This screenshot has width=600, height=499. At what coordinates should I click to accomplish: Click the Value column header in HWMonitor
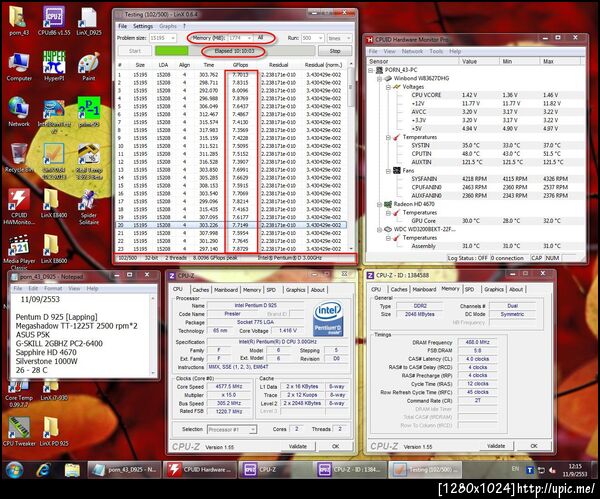pos(478,61)
